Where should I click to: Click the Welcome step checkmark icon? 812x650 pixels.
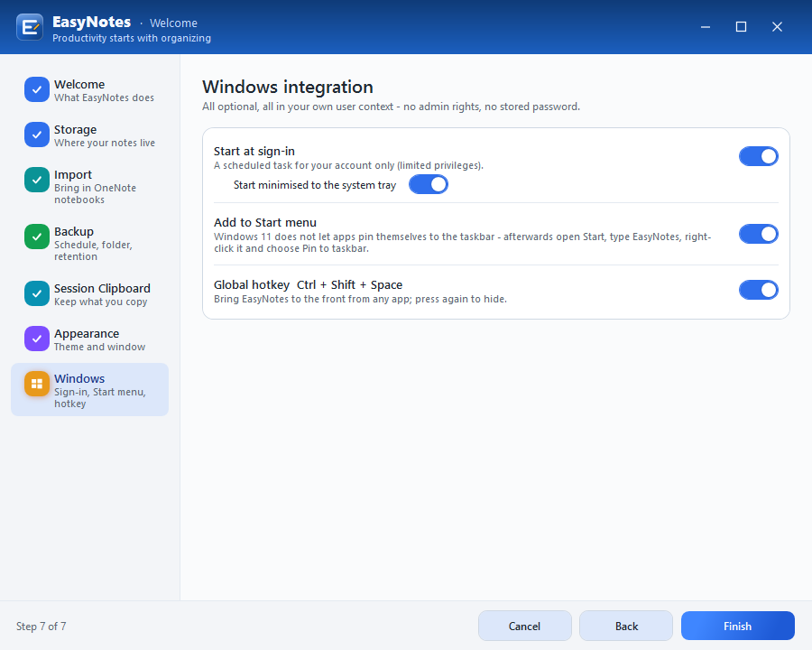click(37, 89)
